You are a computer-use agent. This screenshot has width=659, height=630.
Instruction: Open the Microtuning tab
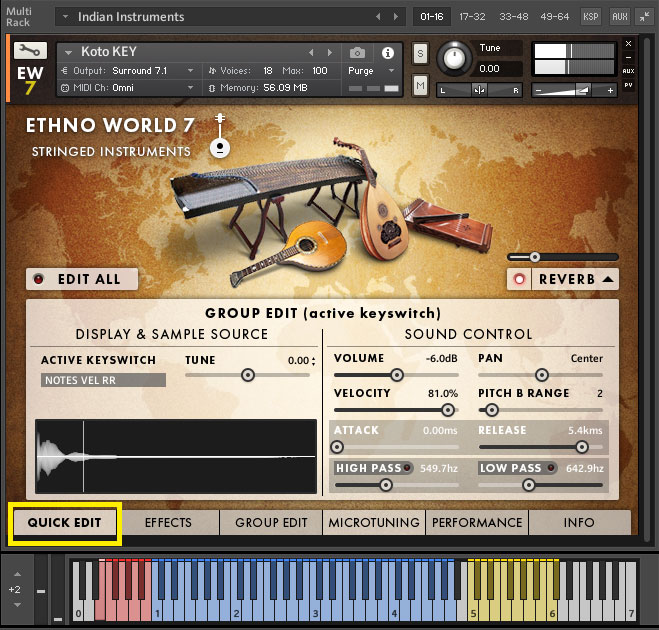point(374,522)
